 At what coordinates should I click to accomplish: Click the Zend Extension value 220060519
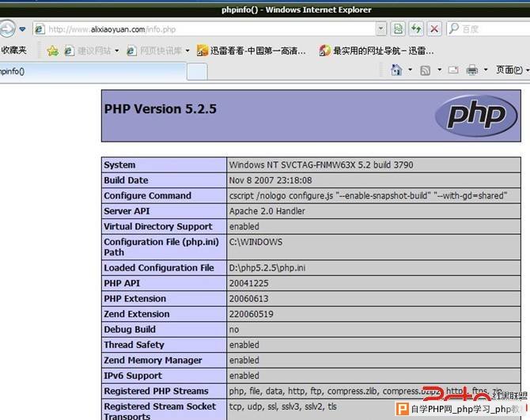tap(251, 314)
